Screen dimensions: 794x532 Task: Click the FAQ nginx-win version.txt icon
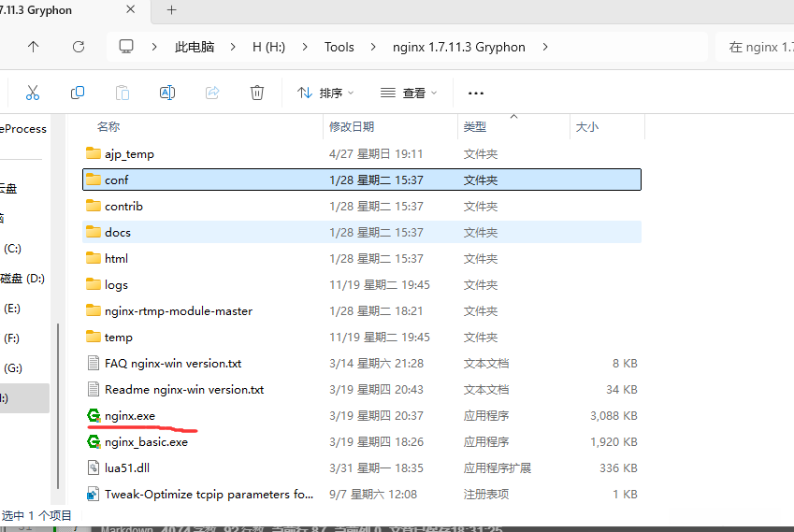pyautogui.click(x=94, y=363)
